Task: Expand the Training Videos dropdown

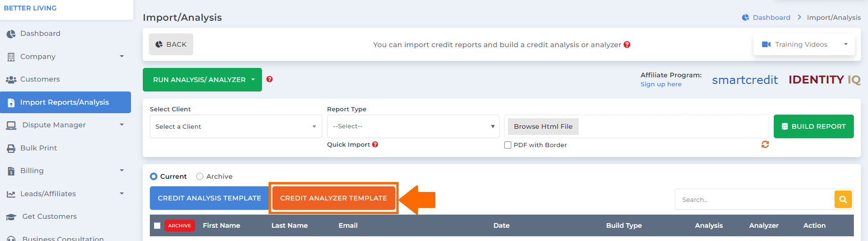Action: point(804,44)
